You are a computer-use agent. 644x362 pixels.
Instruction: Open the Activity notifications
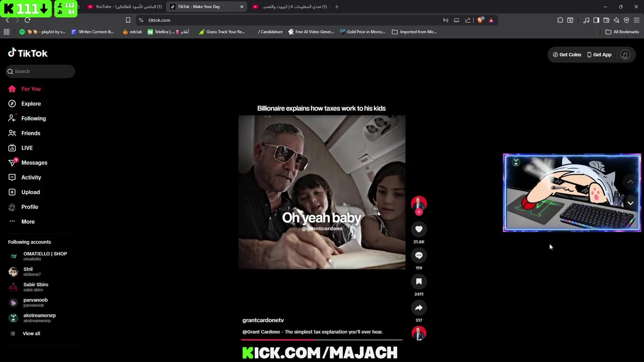(25, 177)
